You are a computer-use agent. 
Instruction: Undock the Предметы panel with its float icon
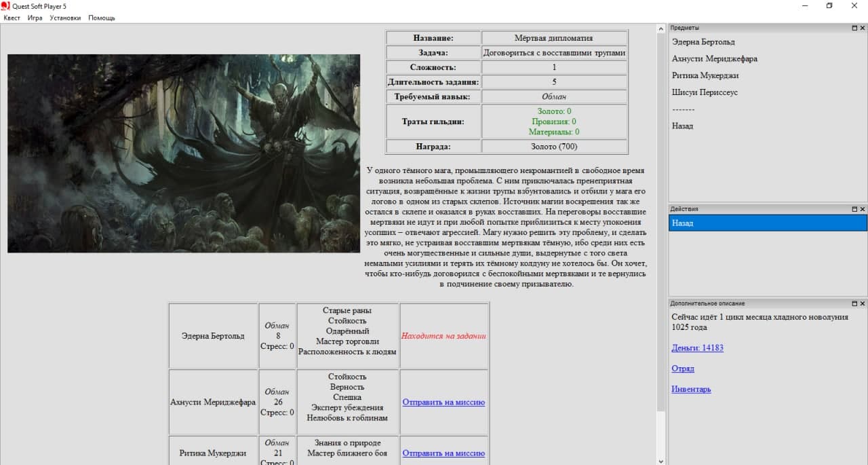(854, 28)
